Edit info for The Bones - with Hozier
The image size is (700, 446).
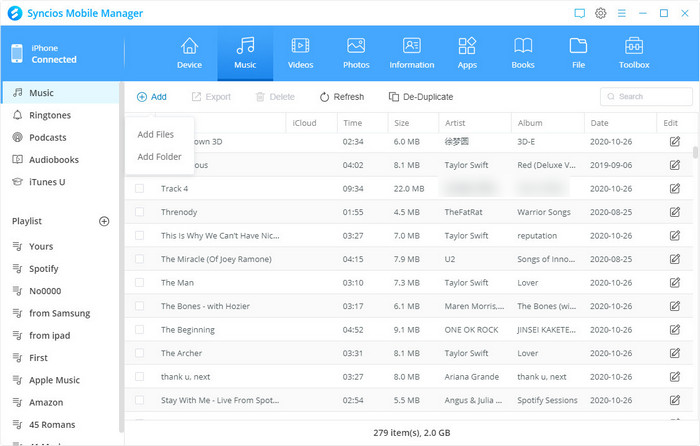(x=675, y=306)
